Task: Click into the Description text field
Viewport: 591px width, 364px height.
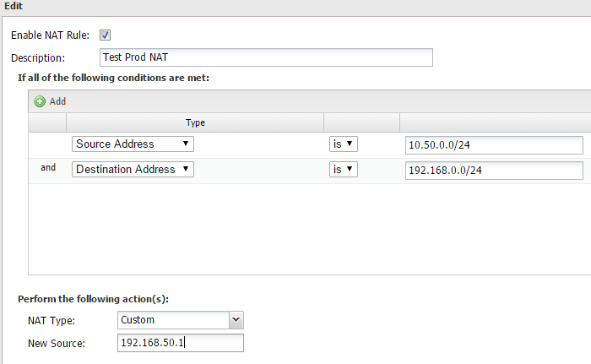Action: coord(265,57)
